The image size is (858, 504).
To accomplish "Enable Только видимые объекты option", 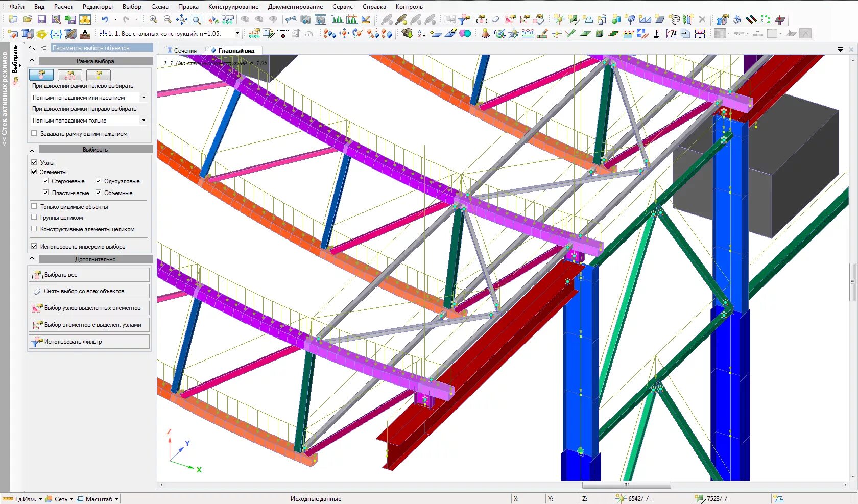I will click(34, 206).
